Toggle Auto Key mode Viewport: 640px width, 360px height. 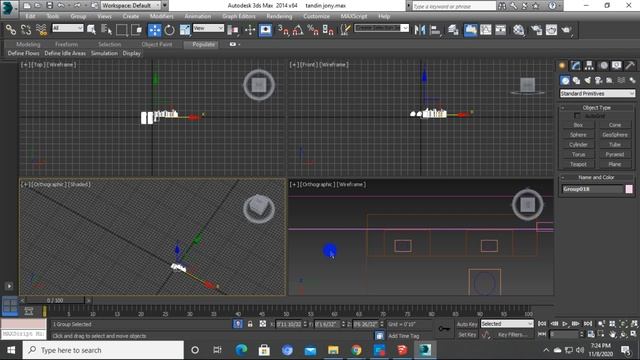click(467, 324)
